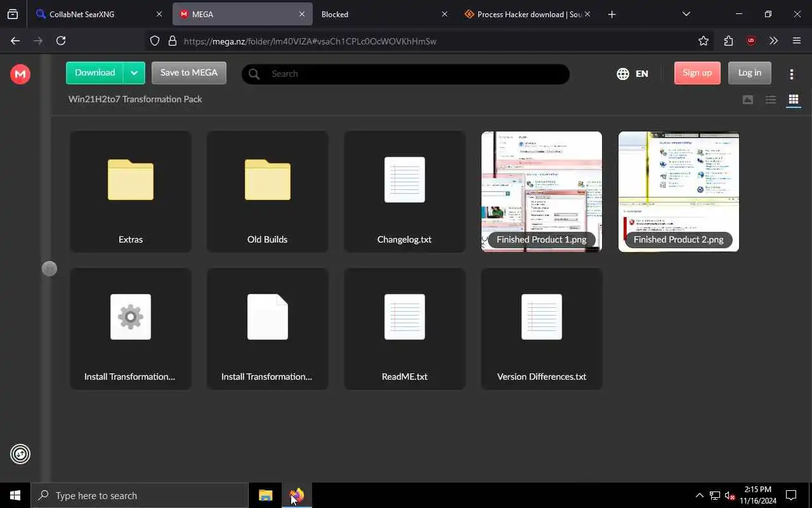This screenshot has width=812, height=508.
Task: Reload the current page
Action: point(61,41)
